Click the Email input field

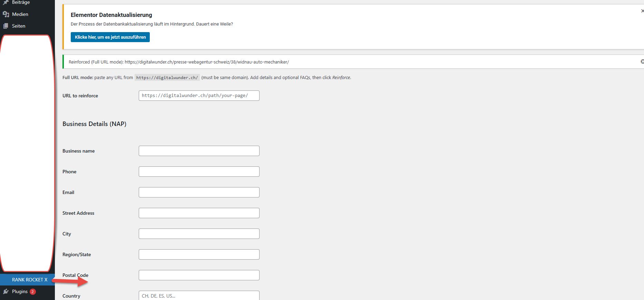tap(199, 192)
